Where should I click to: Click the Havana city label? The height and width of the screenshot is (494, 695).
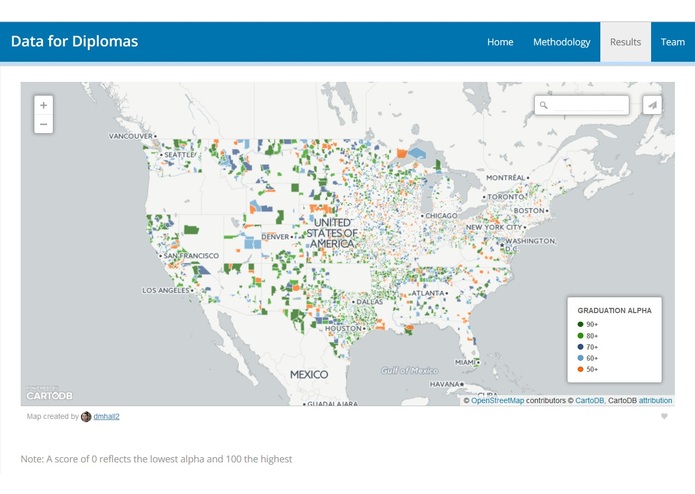(445, 384)
